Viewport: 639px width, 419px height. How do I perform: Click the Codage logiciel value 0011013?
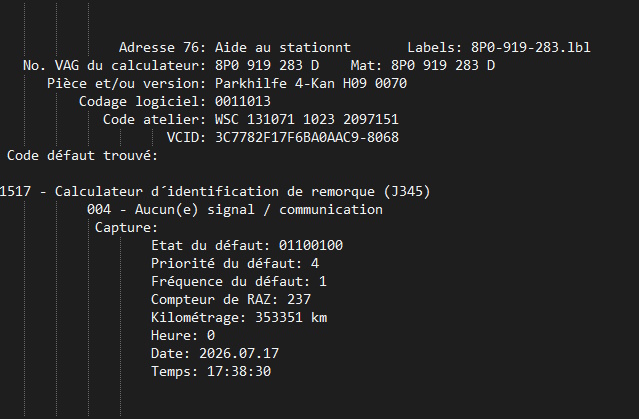click(243, 101)
